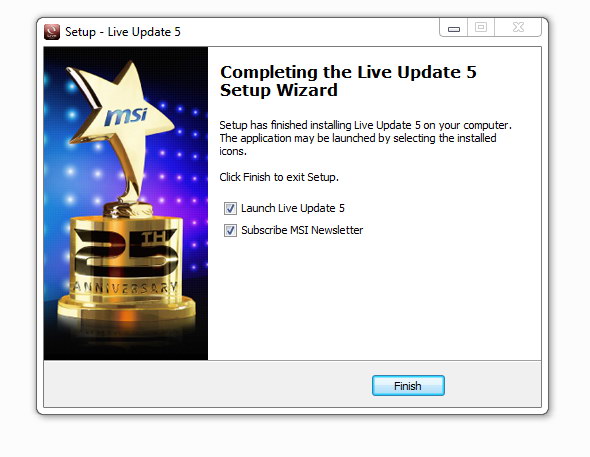Click the Live Update icon in title bar
Screen dimensions: 590x457
(x=52, y=32)
